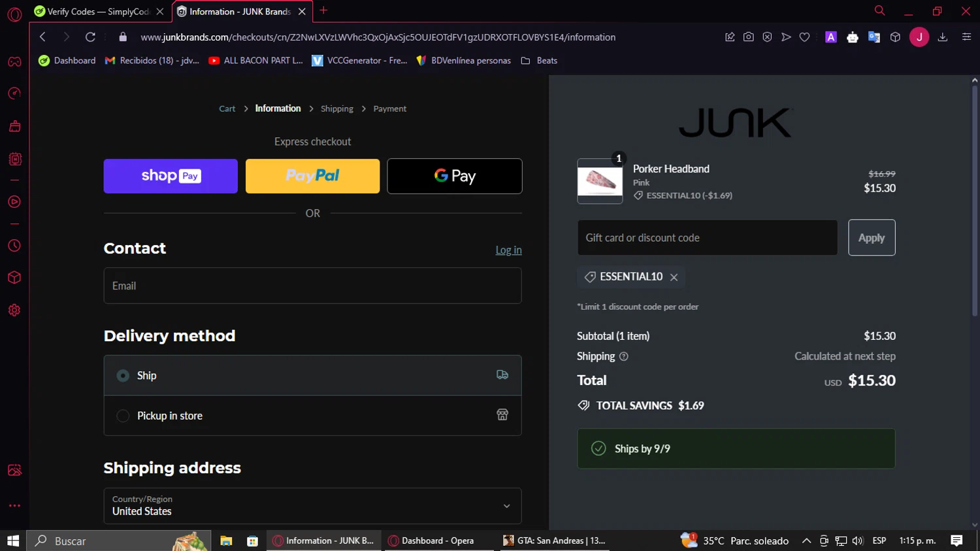Screen dimensions: 980x551
Task: Open Microsoft Store taskbar icon
Action: tap(252, 541)
